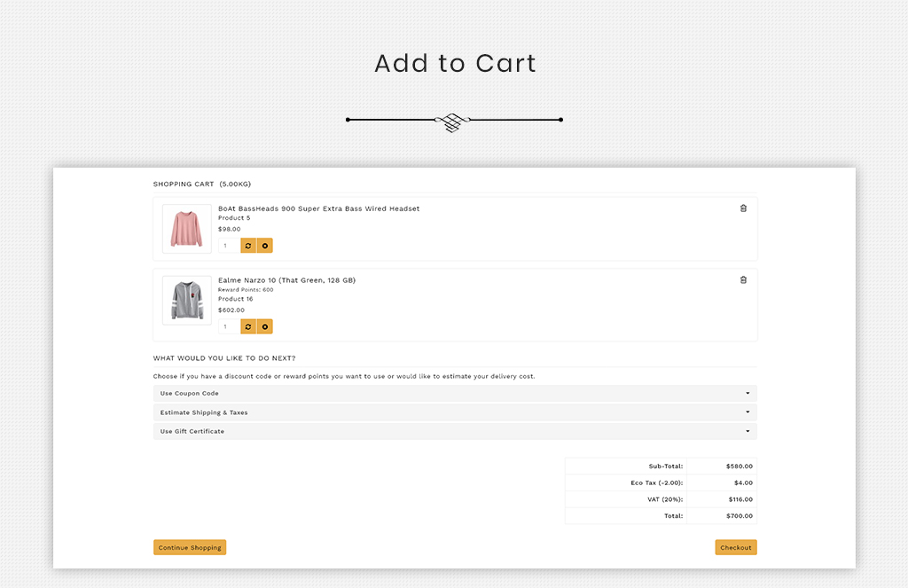Proceed with the Checkout button
This screenshot has height=588, width=908.
(735, 547)
